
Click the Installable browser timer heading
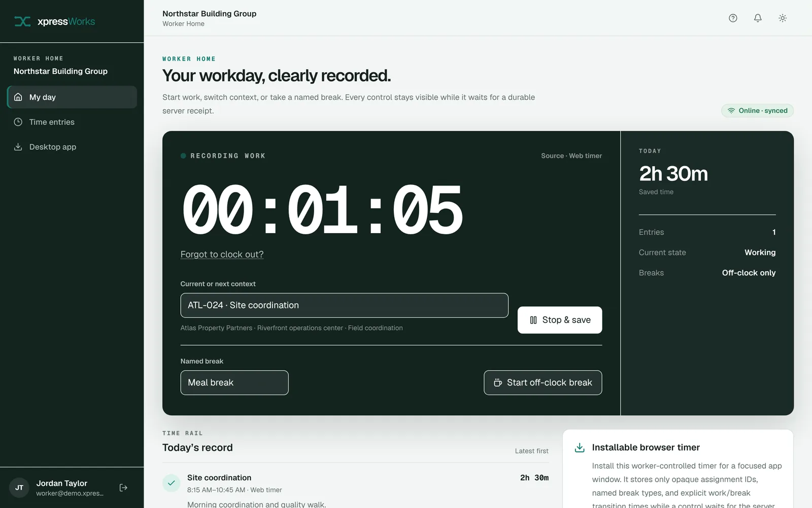pos(646,448)
